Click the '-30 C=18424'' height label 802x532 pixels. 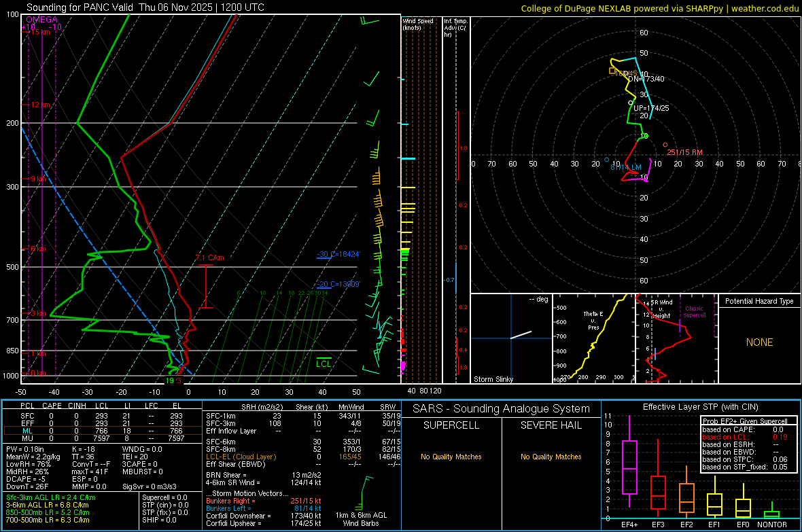tap(338, 254)
